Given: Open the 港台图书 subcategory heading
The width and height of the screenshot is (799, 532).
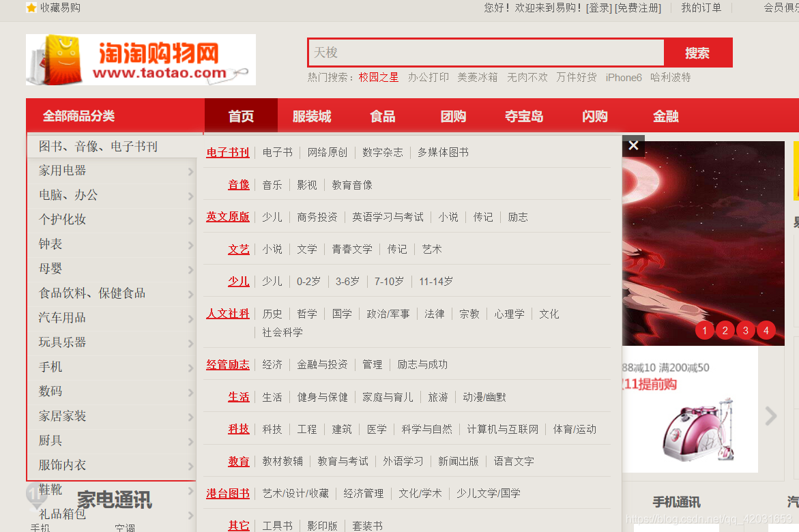Looking at the screenshot, I should [228, 494].
